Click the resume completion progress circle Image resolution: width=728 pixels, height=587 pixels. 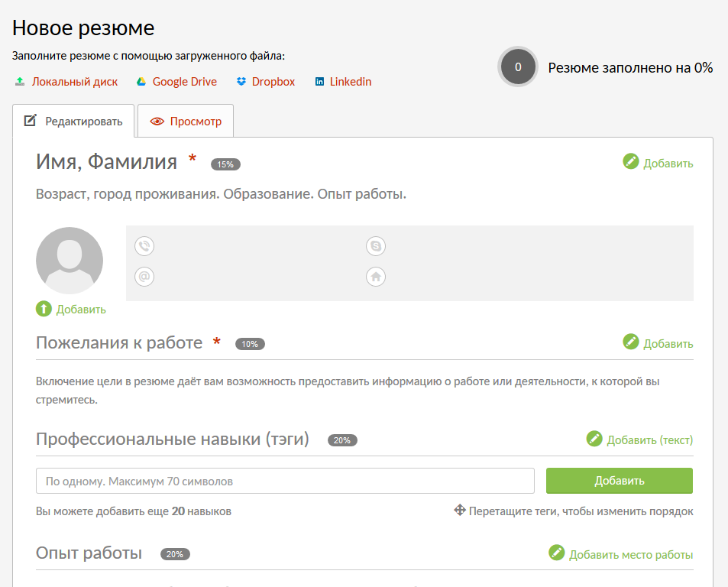[x=518, y=67]
